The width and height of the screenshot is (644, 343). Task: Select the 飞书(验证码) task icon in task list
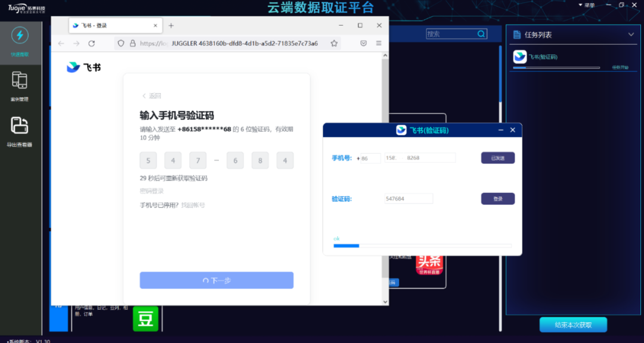[x=520, y=57]
